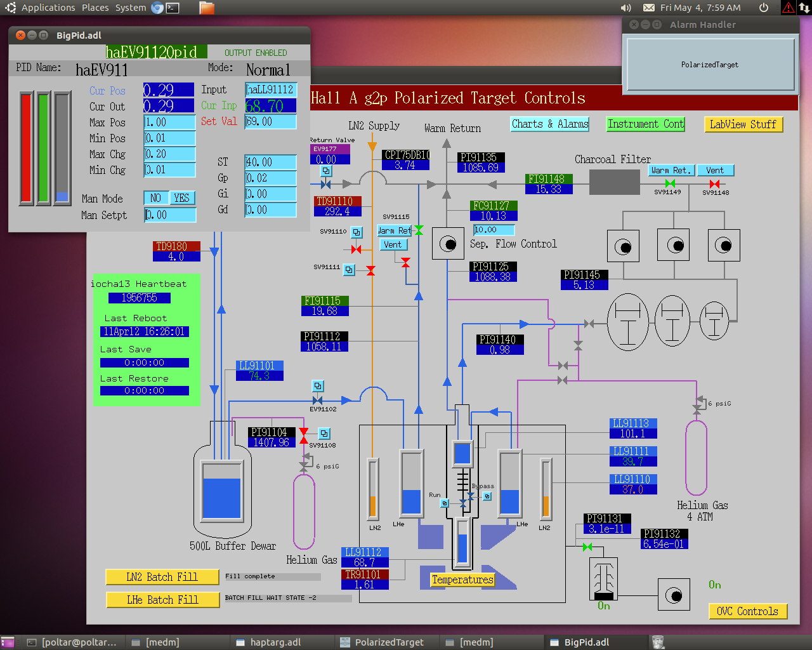
Task: Open the Places menu
Action: click(x=95, y=8)
